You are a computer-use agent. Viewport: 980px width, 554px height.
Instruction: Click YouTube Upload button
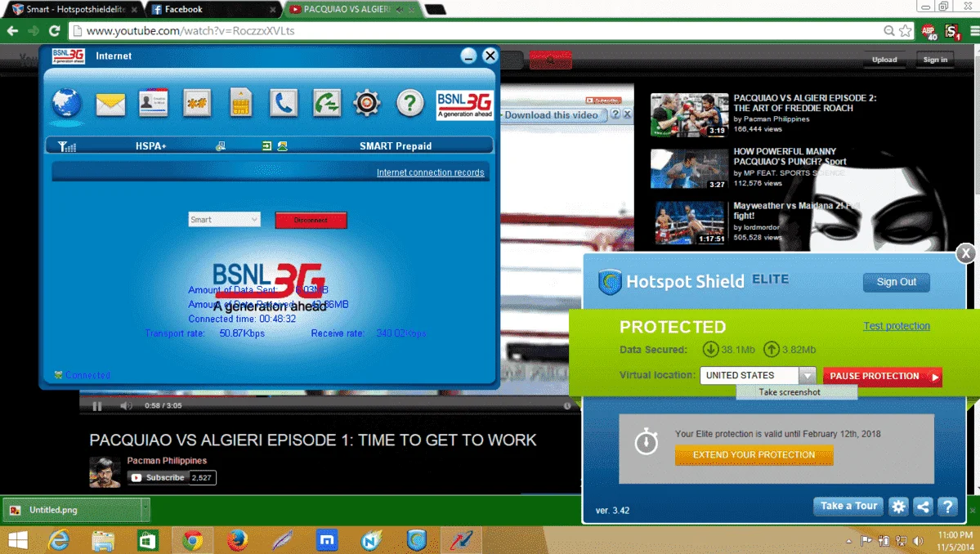click(884, 60)
